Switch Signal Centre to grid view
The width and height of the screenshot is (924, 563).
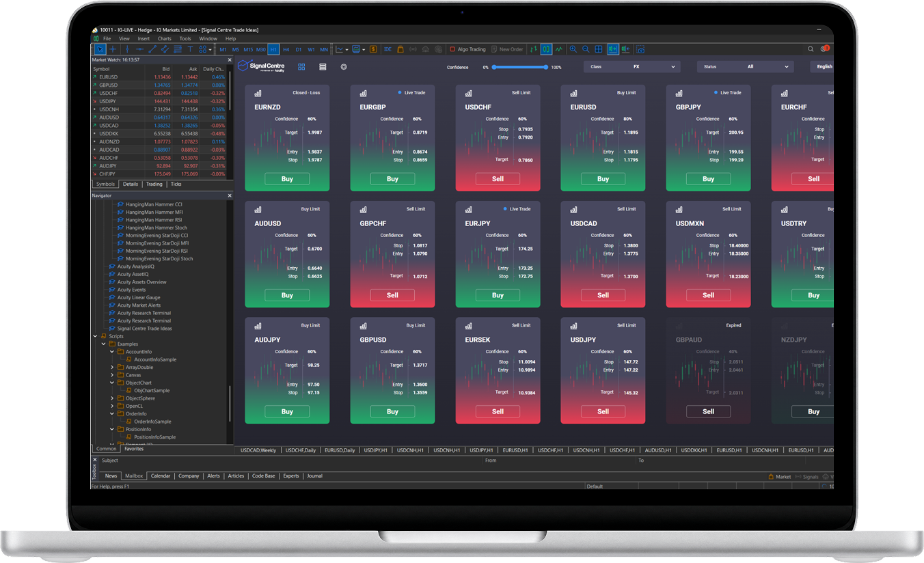tap(301, 67)
